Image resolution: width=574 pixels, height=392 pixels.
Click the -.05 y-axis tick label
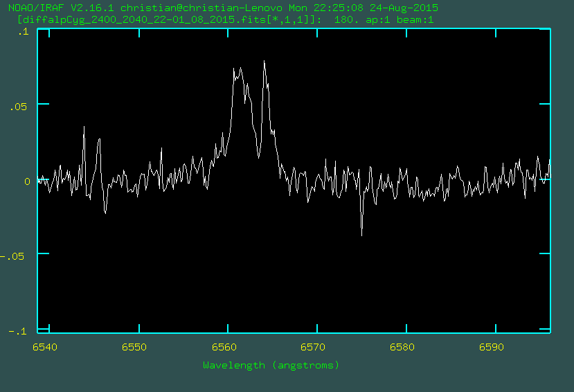(17, 256)
